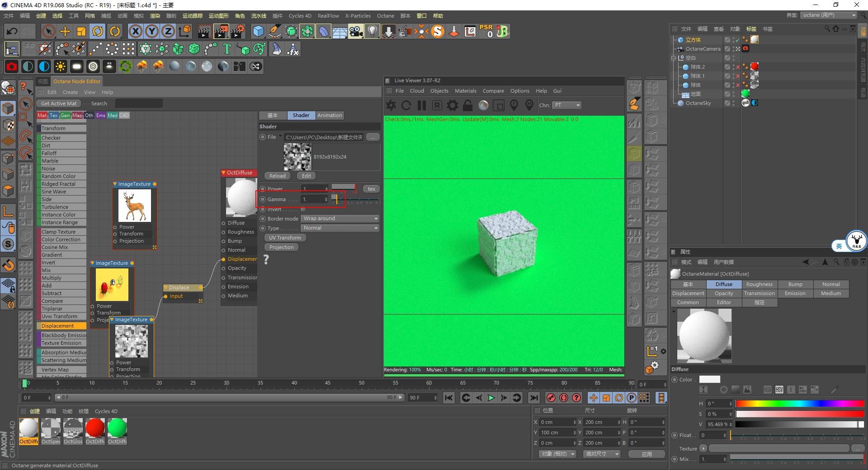This screenshot has height=470, width=868.
Task: Click the editor visibility dots on OctaneSky
Action: tap(733, 103)
